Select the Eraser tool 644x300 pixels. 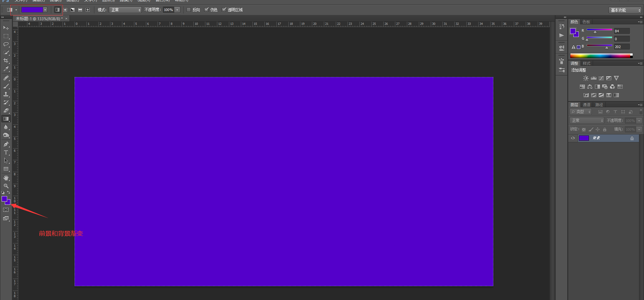click(x=6, y=111)
